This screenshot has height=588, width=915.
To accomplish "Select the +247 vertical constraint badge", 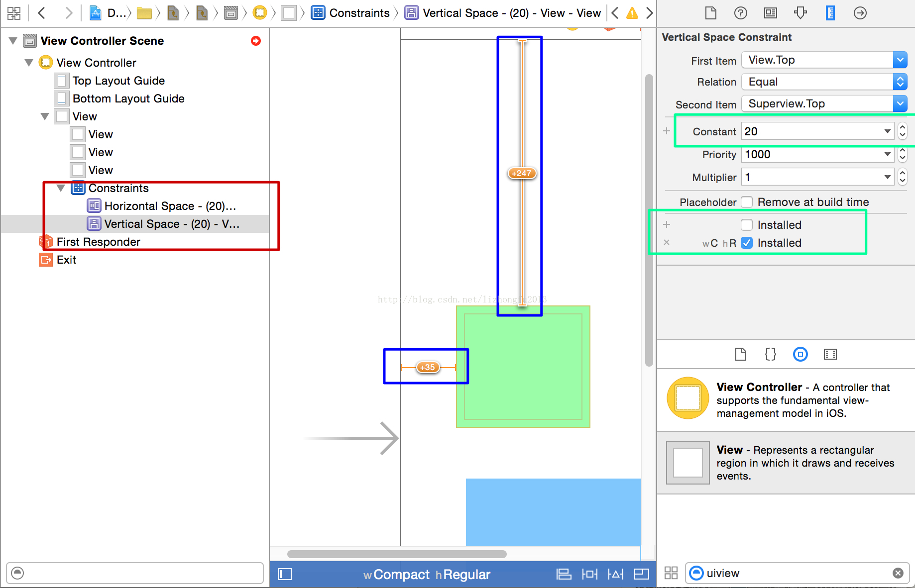I will point(522,173).
